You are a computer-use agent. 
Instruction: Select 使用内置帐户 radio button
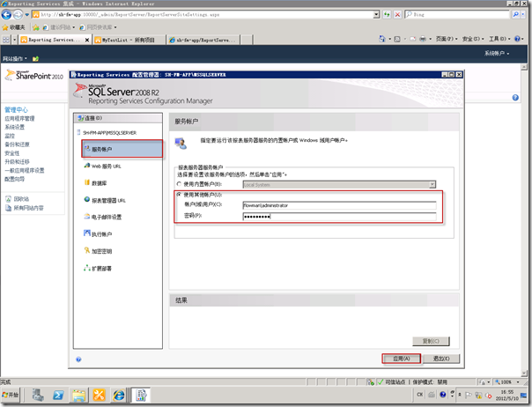(x=179, y=184)
